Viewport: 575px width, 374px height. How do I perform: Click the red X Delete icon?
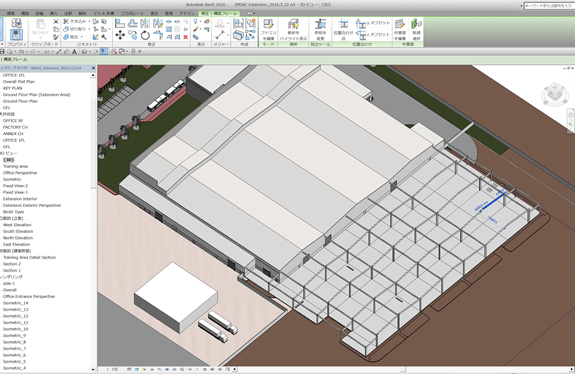[x=186, y=37]
